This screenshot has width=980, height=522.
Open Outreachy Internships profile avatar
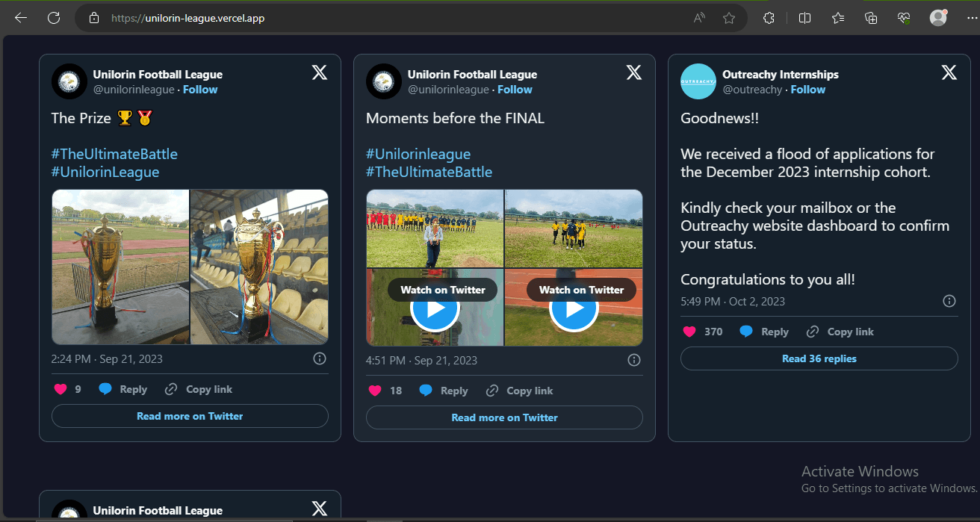[x=698, y=81]
